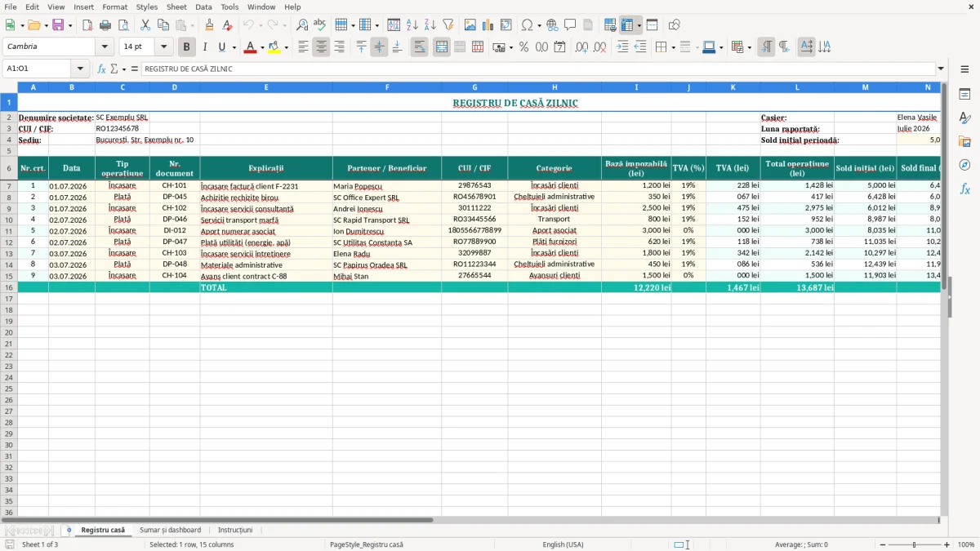Toggle Wrap Text button
980x551 pixels.
[x=420, y=47]
